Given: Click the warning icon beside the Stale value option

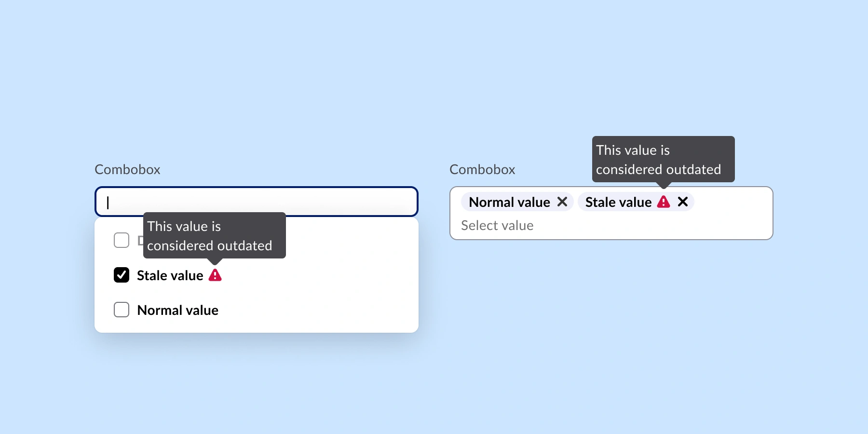Looking at the screenshot, I should tap(215, 275).
